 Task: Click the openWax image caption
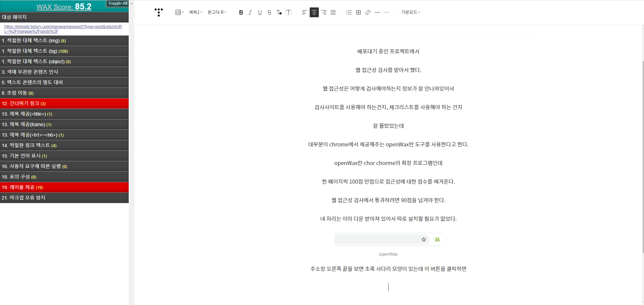(388, 254)
